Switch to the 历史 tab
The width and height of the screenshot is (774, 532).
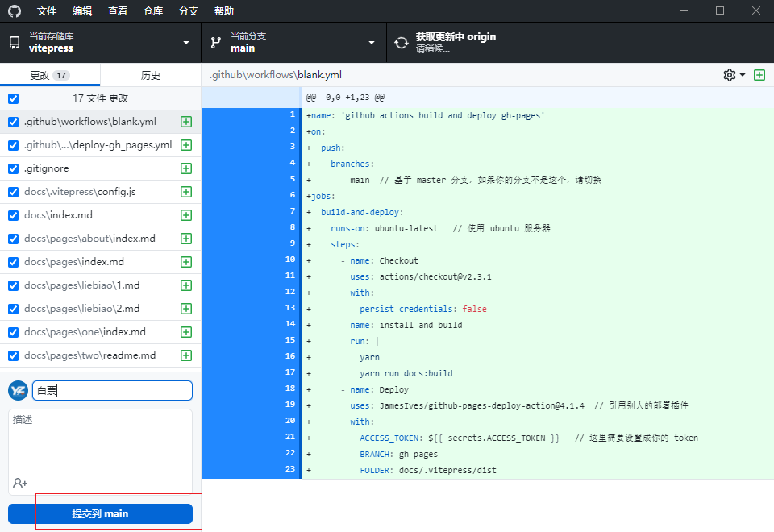[151, 75]
